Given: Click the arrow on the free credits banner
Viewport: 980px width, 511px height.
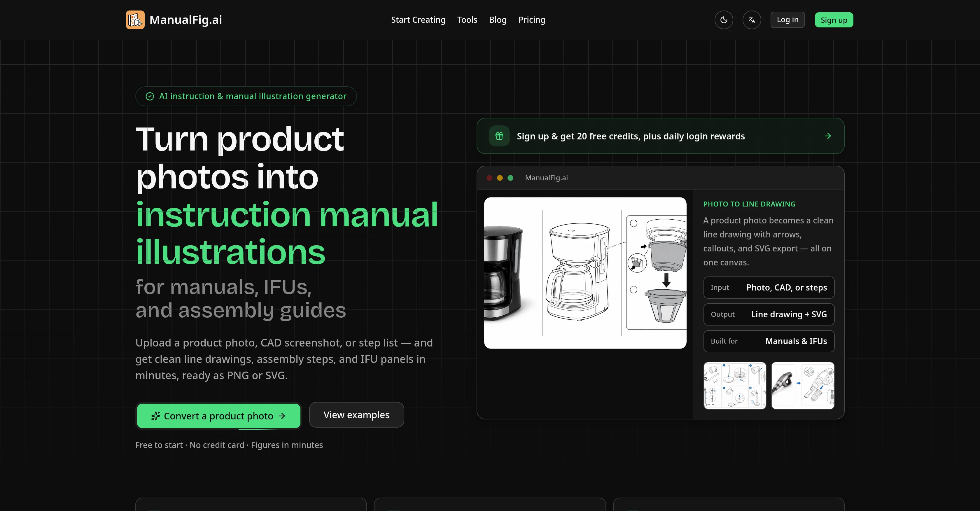Looking at the screenshot, I should point(827,136).
